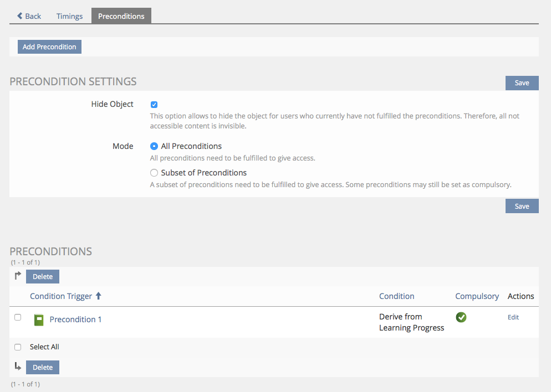Image resolution: width=551 pixels, height=392 pixels.
Task: Click Save above the precondition settings
Action: tap(522, 83)
